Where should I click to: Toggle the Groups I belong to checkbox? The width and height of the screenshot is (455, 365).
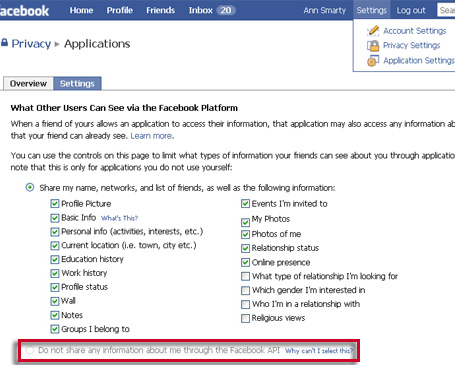coord(55,329)
